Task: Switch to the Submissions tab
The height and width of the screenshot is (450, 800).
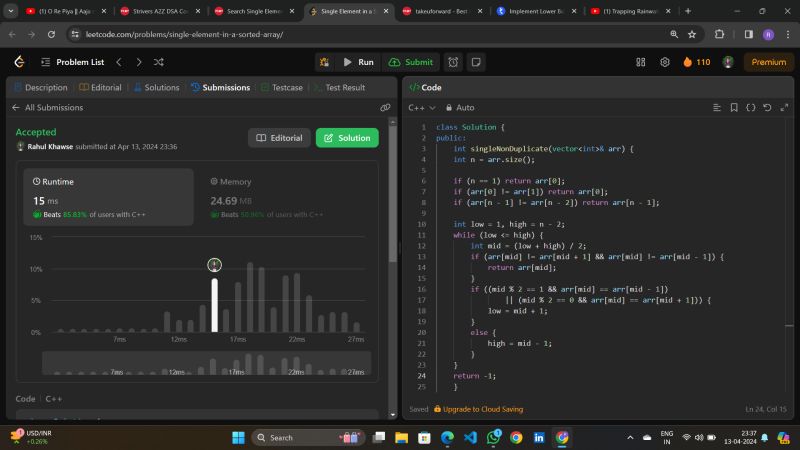Action: click(x=220, y=87)
